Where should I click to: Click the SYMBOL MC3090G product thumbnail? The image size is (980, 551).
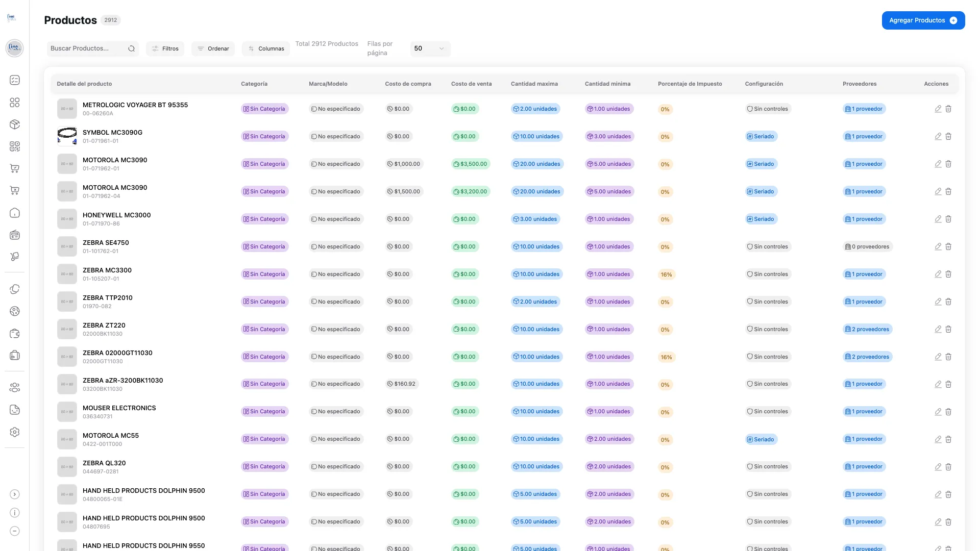pos(67,136)
